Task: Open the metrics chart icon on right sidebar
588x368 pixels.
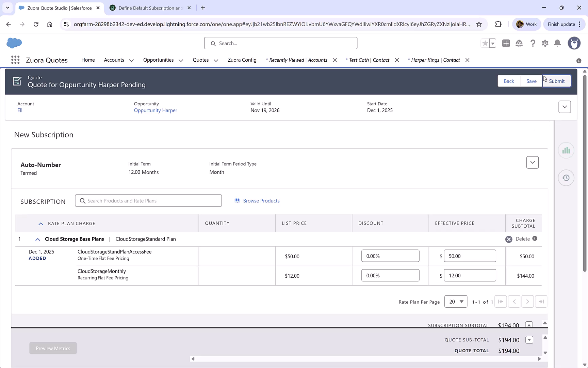Action: (566, 150)
